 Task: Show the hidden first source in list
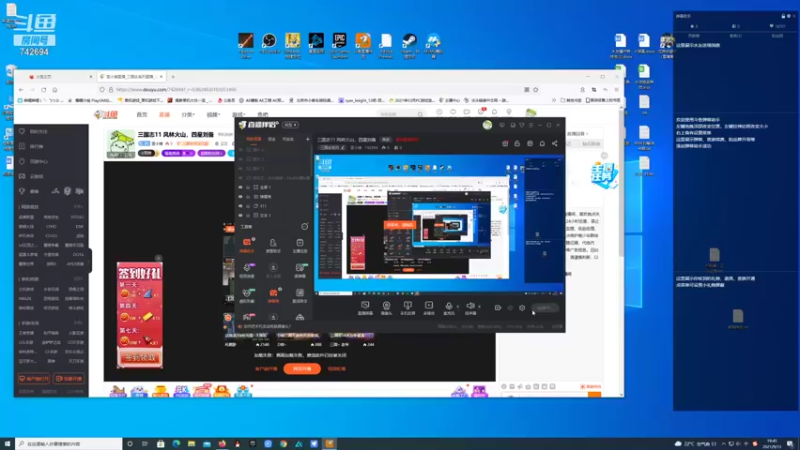(240, 149)
